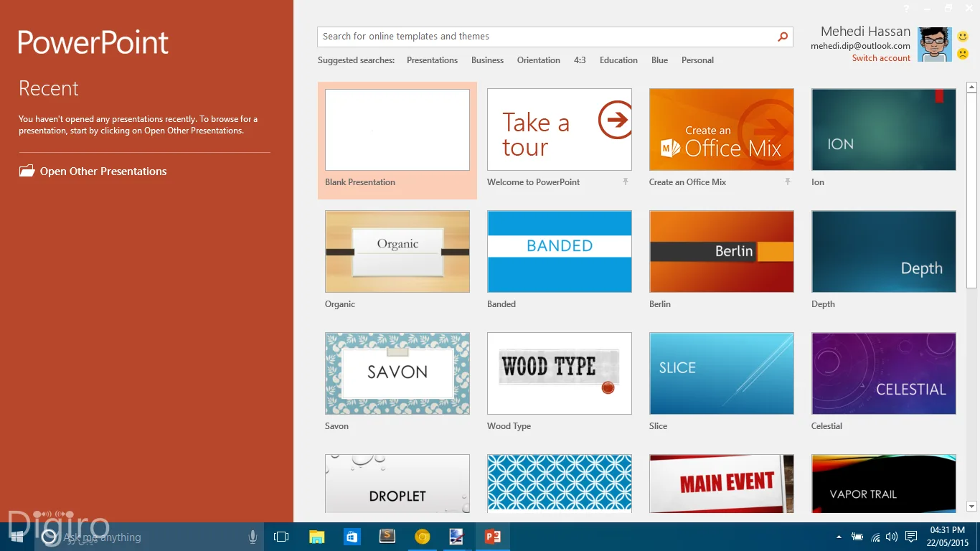Screen dimensions: 980x551
Task: Pin the Create an Office Mix template
Action: click(788, 182)
